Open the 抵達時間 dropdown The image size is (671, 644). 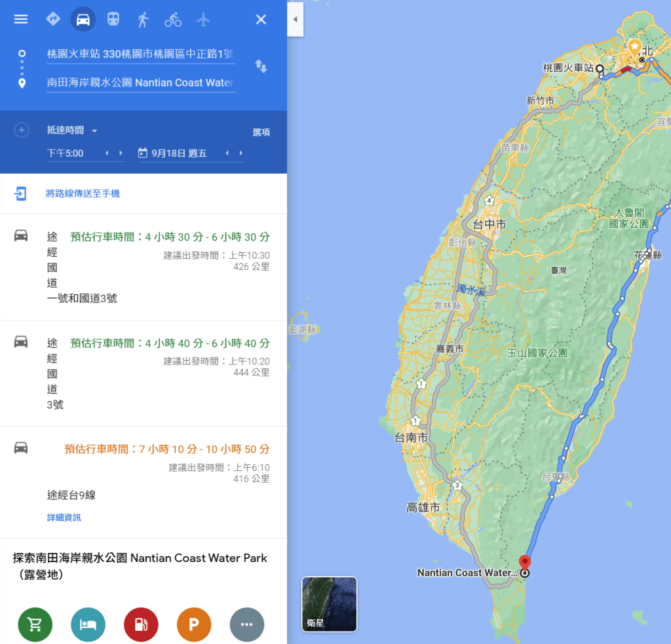pyautogui.click(x=72, y=131)
